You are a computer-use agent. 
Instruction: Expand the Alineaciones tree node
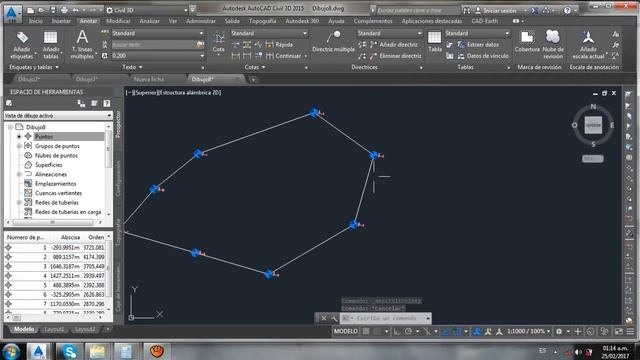tap(19, 174)
